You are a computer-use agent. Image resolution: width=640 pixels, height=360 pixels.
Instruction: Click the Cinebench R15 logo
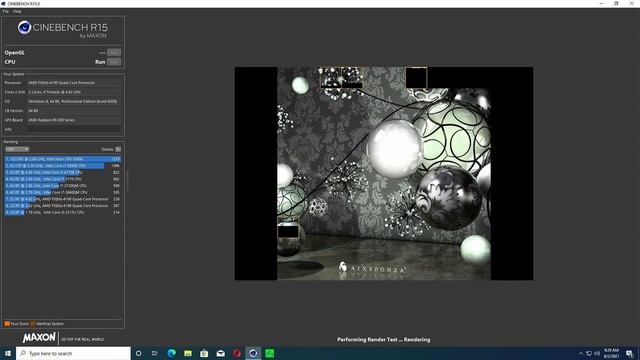[x=62, y=29]
